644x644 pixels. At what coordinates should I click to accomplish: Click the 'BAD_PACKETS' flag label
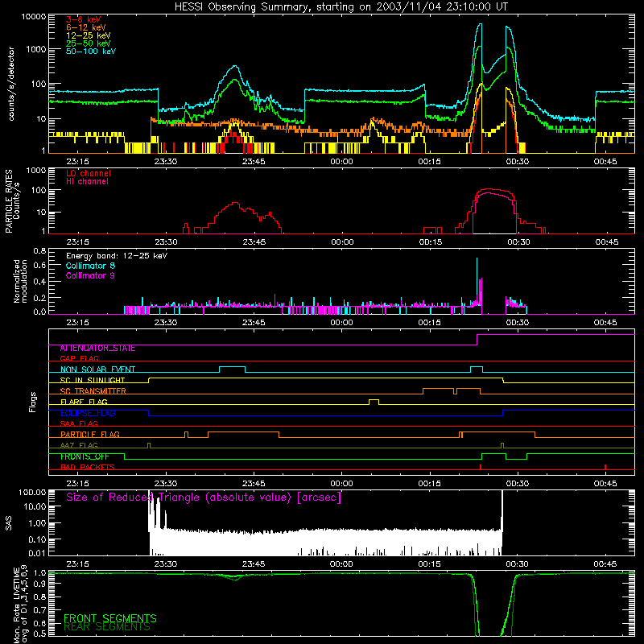[87, 467]
